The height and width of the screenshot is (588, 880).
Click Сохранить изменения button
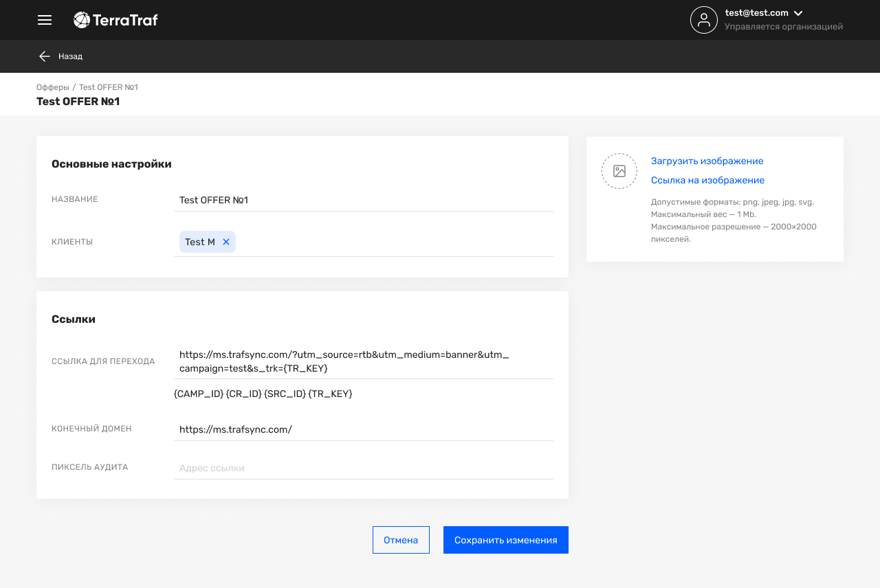506,540
